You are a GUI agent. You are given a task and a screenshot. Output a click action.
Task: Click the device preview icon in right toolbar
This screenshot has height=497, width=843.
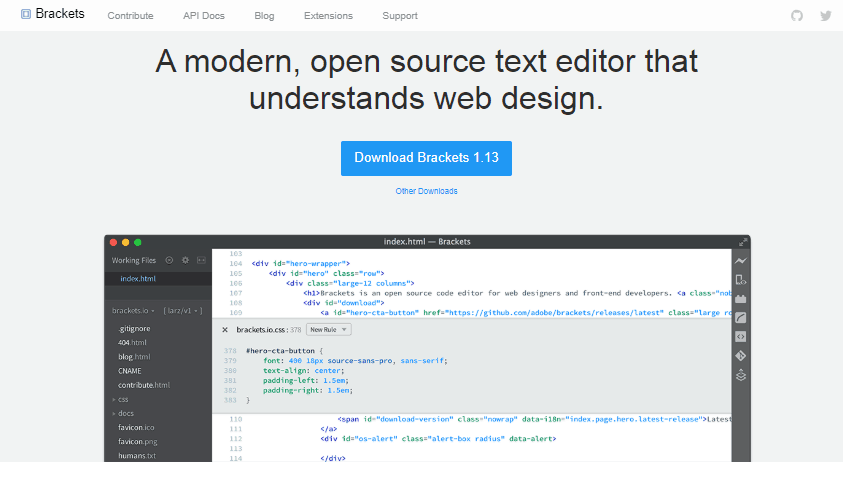(x=741, y=280)
